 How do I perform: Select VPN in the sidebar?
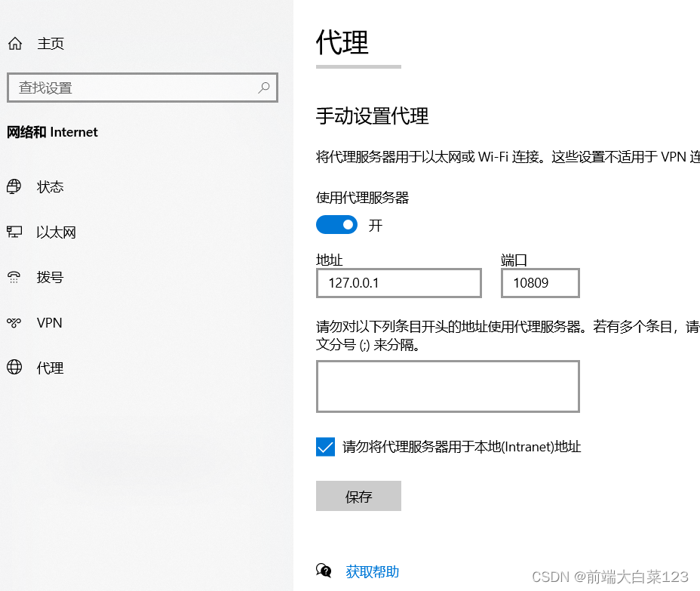click(x=49, y=322)
